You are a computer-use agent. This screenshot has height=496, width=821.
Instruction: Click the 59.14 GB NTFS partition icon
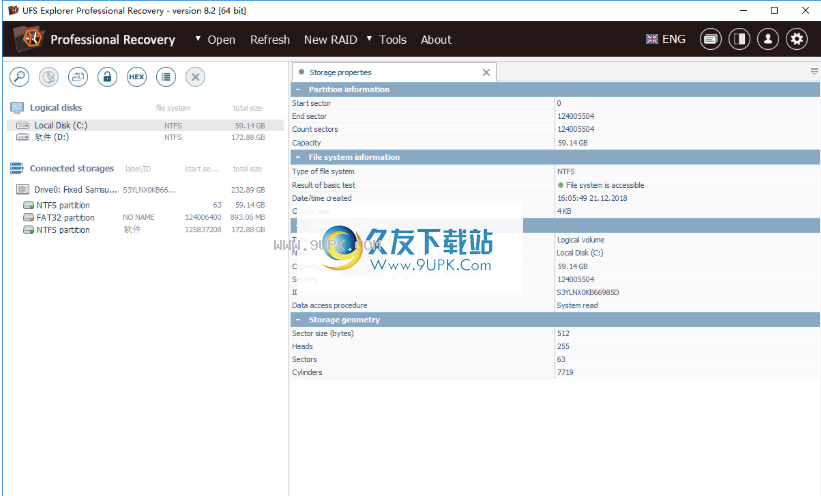click(x=28, y=205)
